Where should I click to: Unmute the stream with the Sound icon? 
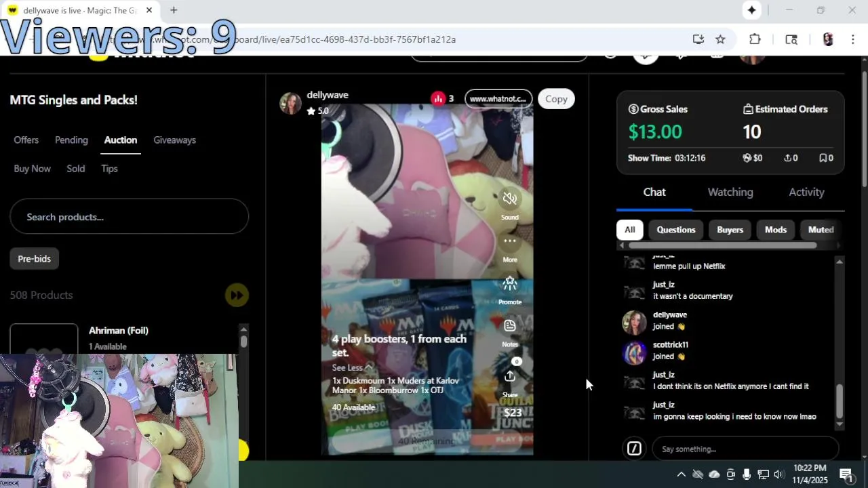pyautogui.click(x=510, y=199)
